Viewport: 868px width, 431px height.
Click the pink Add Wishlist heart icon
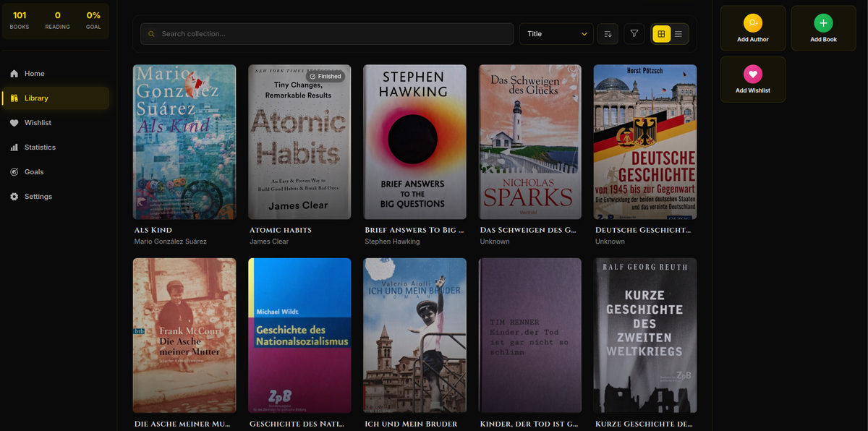pyautogui.click(x=753, y=74)
